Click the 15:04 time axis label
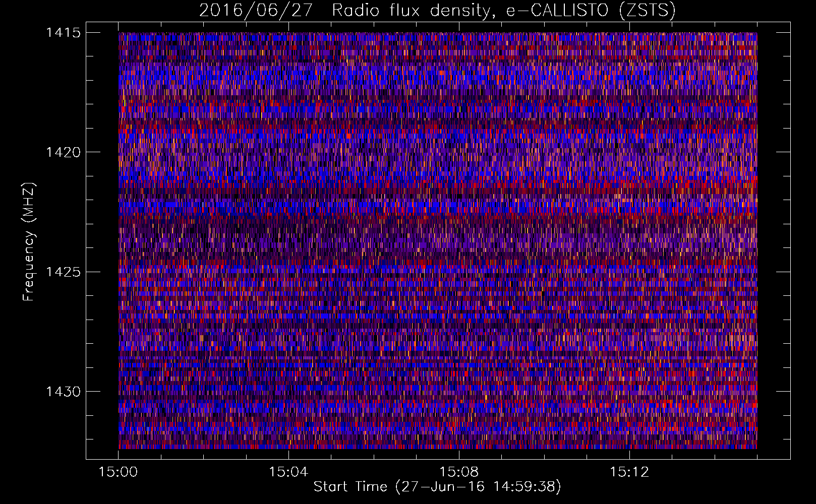Screen dimensions: 816x504 288,472
